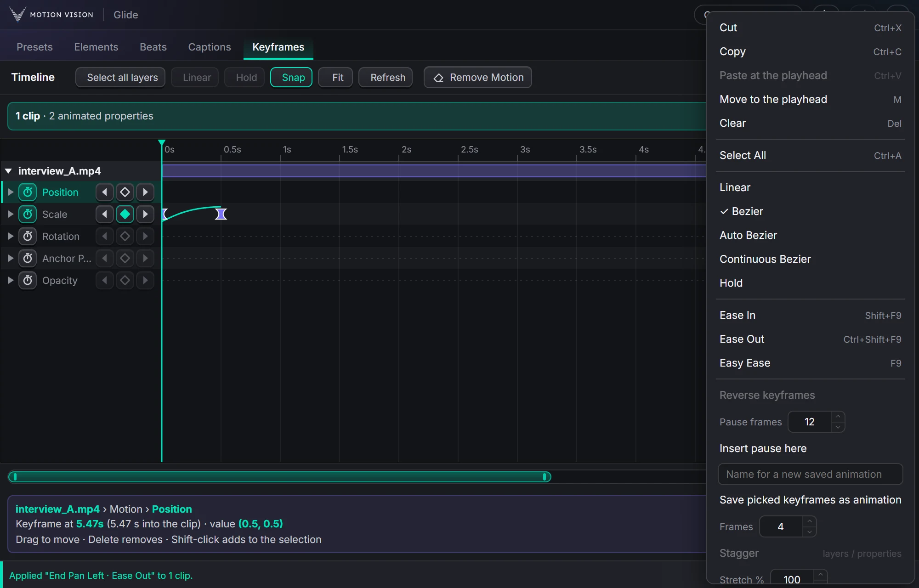Set interpolation to Linear in menu

tap(810, 187)
